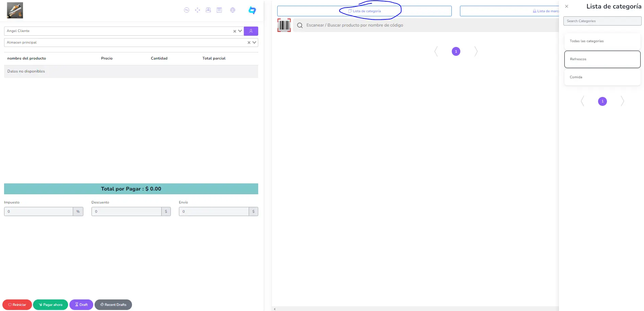
Task: Expand the Angel Cliente customer dropdown
Action: [240, 31]
